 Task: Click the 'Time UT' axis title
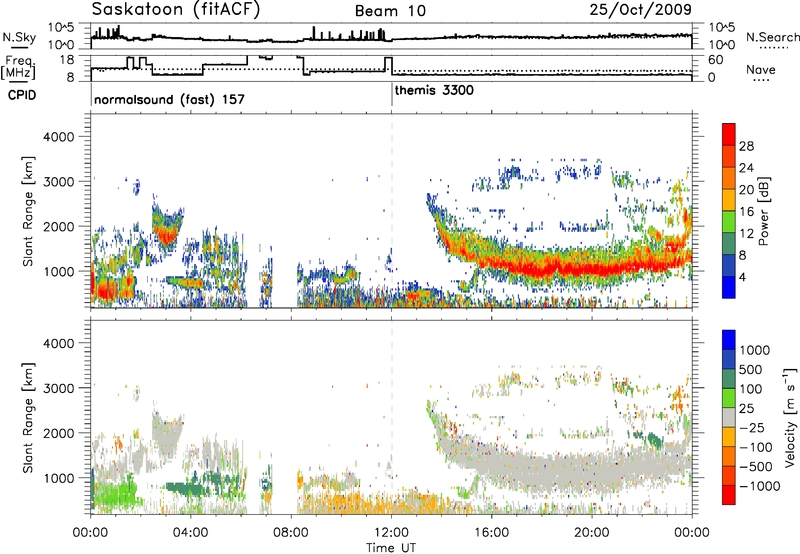click(x=391, y=547)
